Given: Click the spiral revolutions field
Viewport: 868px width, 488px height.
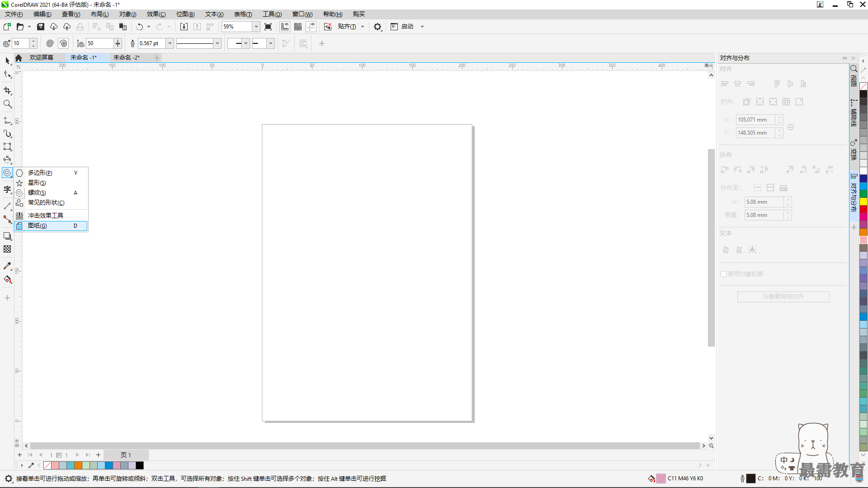Looking at the screenshot, I should click(x=21, y=43).
